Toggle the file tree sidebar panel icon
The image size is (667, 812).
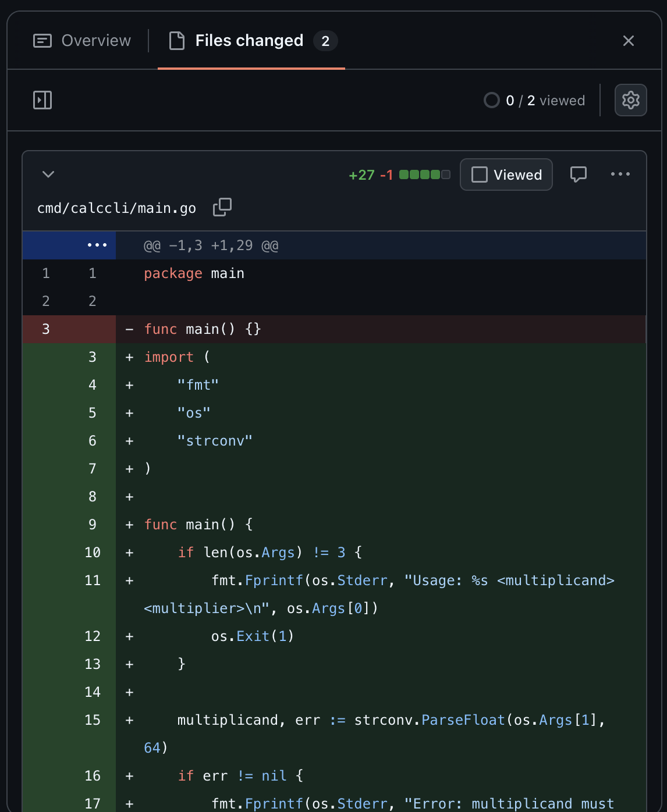click(42, 100)
